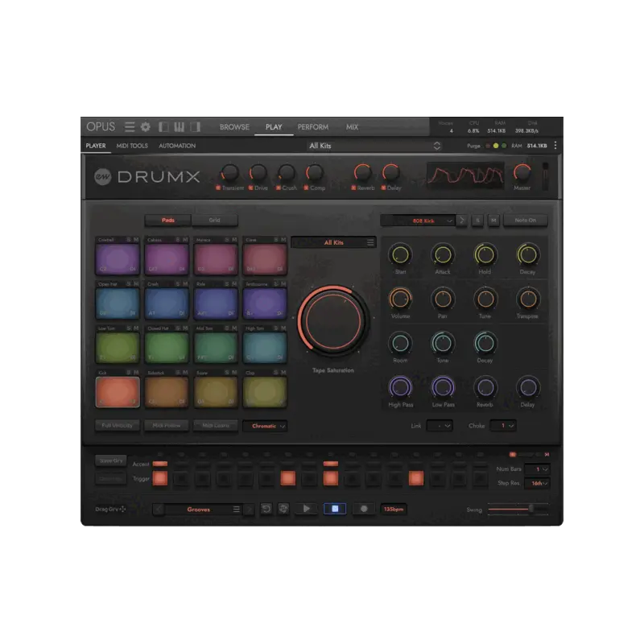Switch to Grid view
This screenshot has height=644, width=644.
[214, 220]
